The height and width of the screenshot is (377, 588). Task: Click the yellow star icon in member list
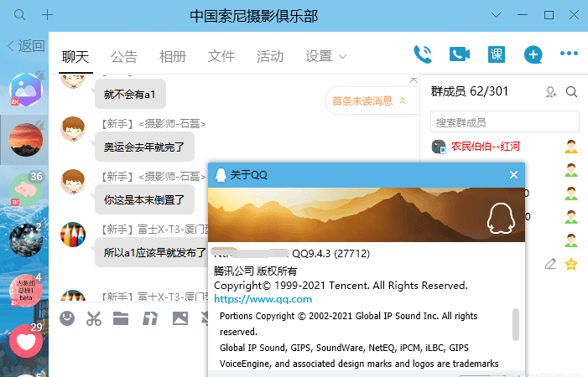(571, 264)
